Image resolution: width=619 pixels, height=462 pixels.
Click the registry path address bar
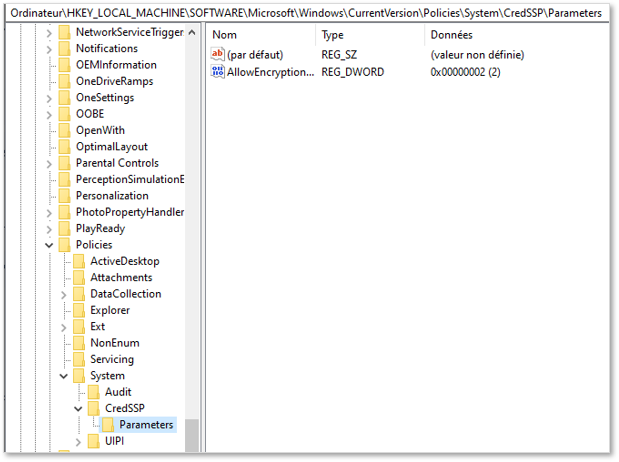[306, 13]
